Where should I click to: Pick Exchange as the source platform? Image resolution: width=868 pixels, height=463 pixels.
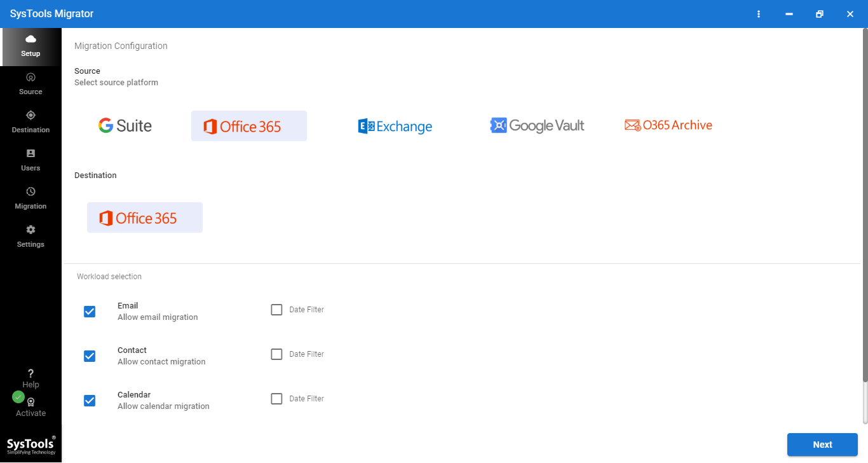(395, 125)
